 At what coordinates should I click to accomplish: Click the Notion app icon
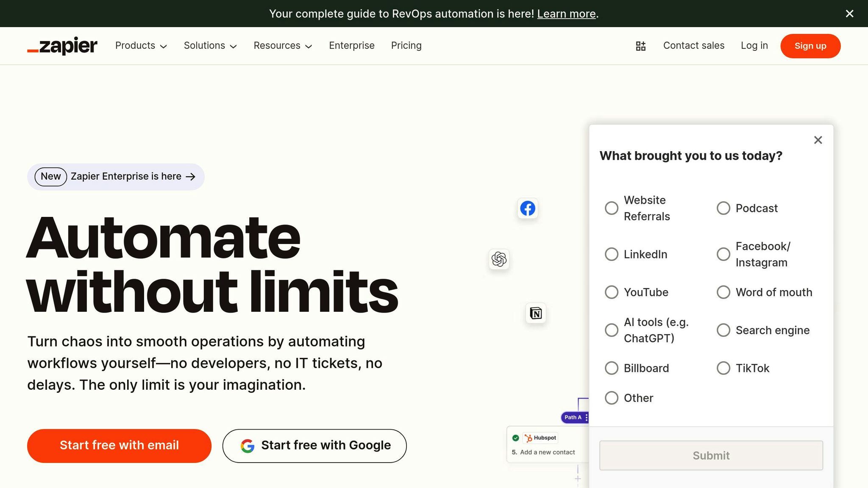pos(535,313)
